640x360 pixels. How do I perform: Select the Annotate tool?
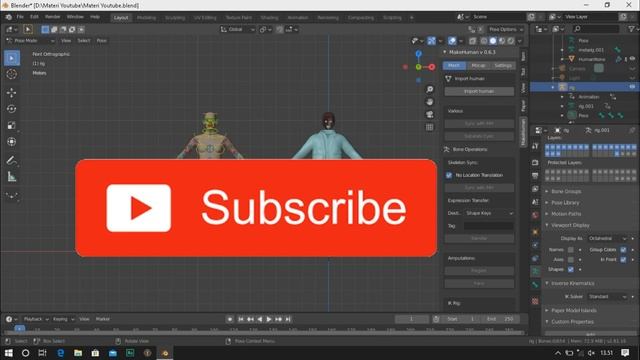pyautogui.click(x=12, y=160)
